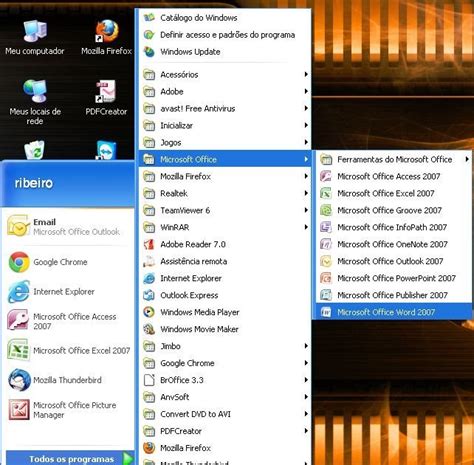
Task: Expand the Convert DVD to AVI submenu arrow
Action: [306, 414]
